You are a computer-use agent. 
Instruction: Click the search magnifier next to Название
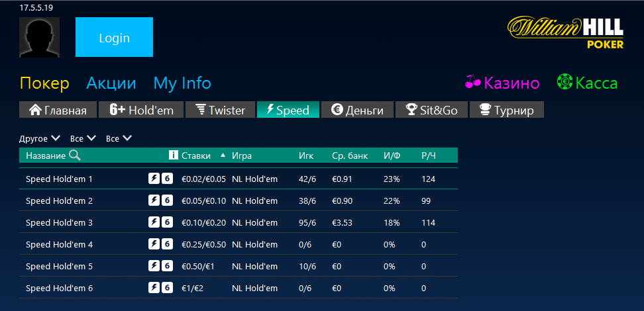pos(75,155)
